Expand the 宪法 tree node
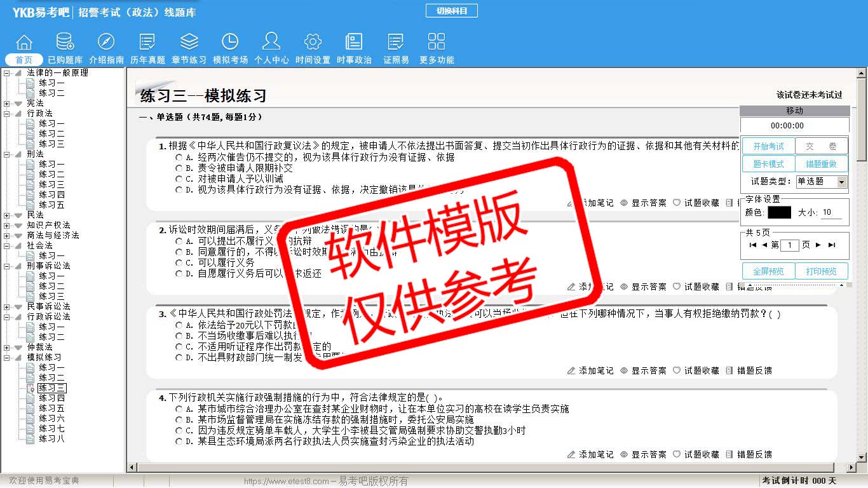Screen dimensions: 868x488 pos(7,104)
